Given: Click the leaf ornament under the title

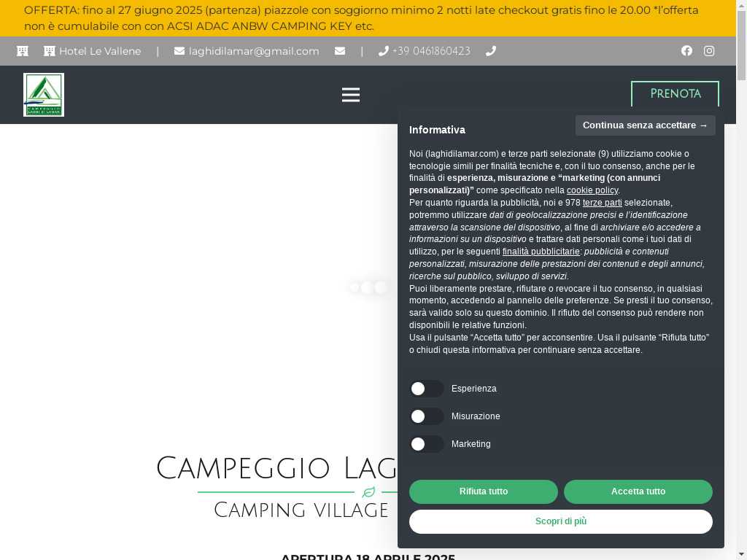Looking at the screenshot, I should (368, 492).
